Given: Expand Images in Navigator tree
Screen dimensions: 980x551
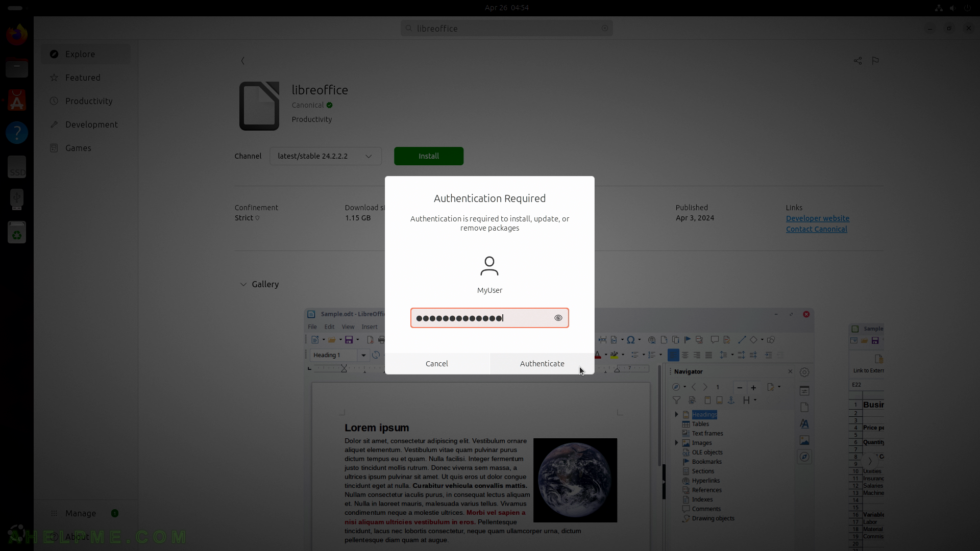Looking at the screenshot, I should pos(677,443).
